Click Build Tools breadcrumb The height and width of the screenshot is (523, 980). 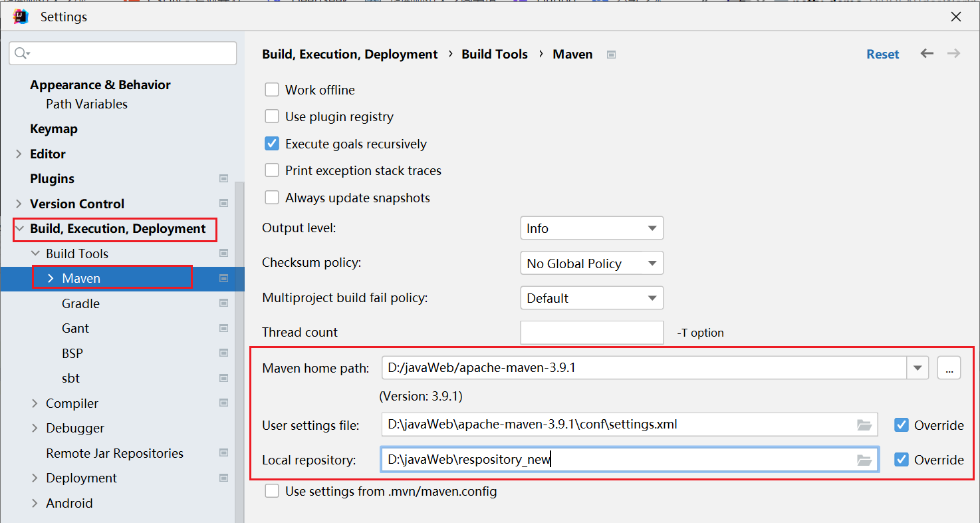pos(495,54)
